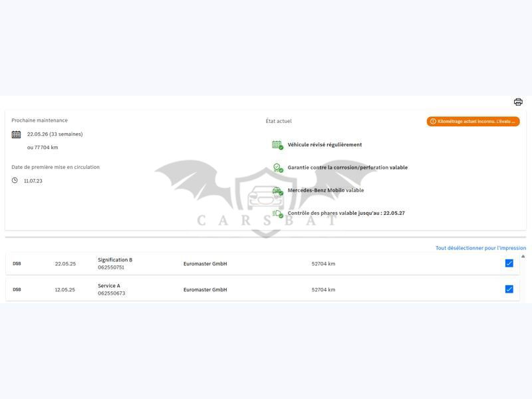Click the printer icon
The width and height of the screenshot is (532, 399).
tap(518, 102)
